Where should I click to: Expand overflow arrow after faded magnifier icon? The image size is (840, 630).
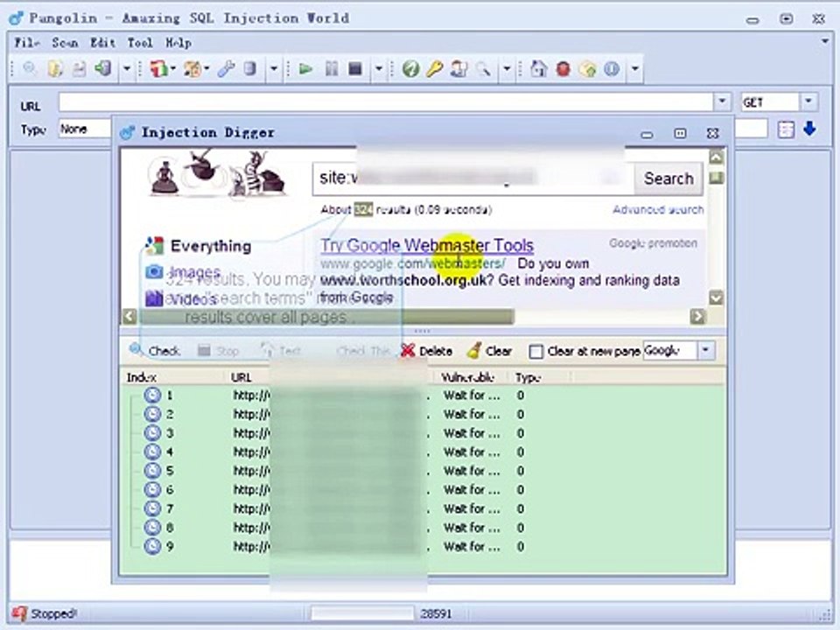(507, 68)
